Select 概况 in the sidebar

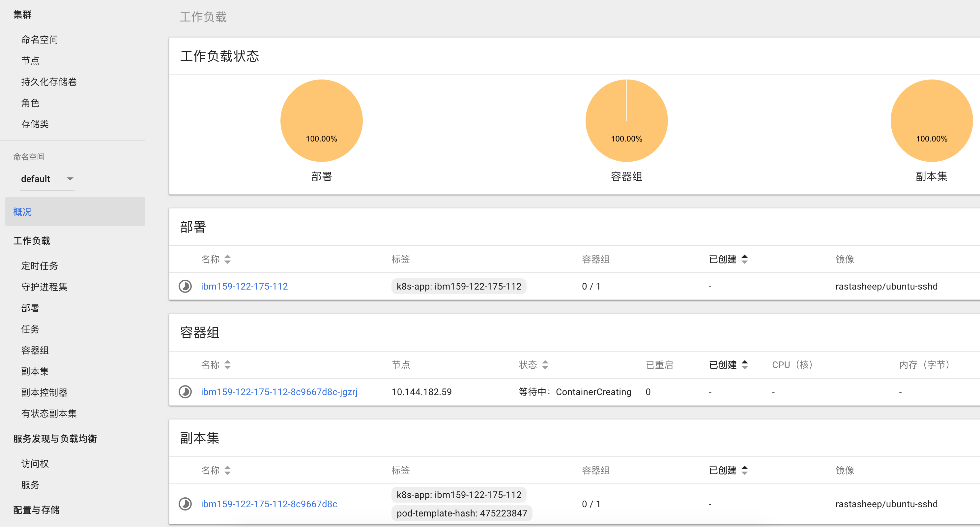coord(23,212)
